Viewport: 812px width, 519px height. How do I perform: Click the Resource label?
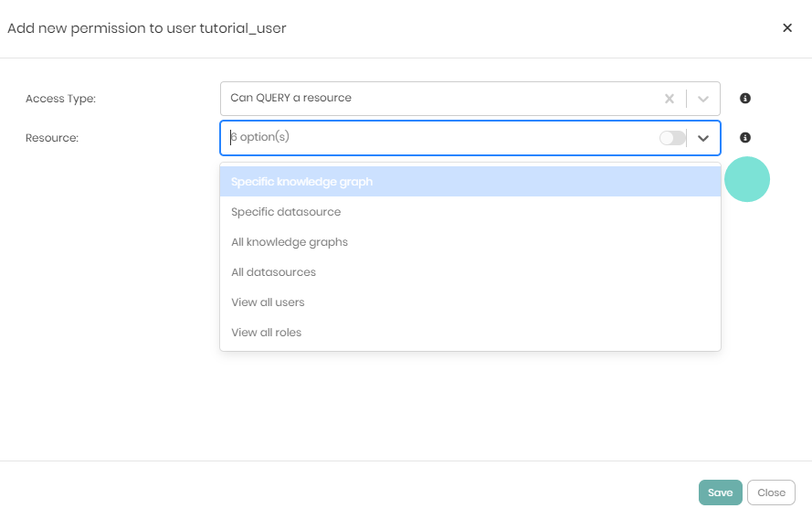(52, 138)
